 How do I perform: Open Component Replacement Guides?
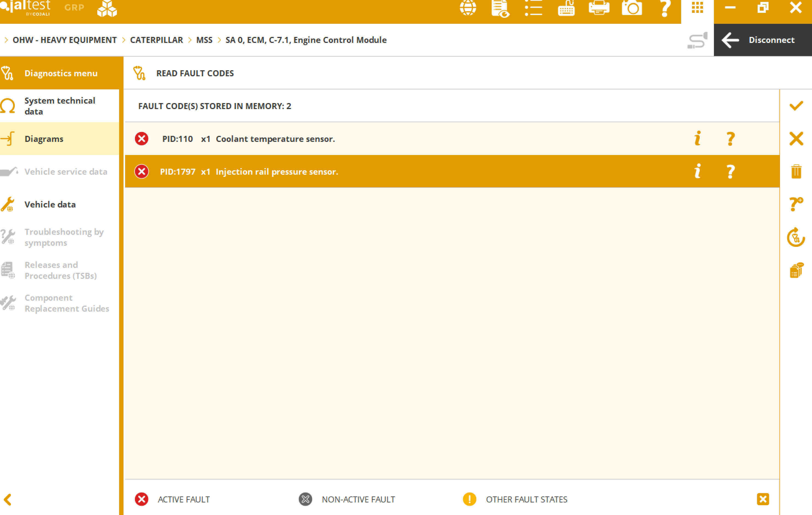[60, 303]
